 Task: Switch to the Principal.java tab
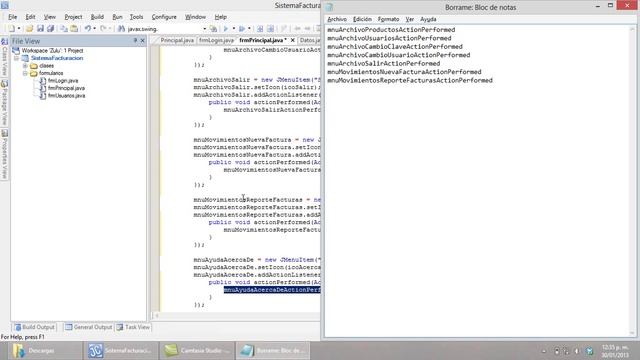(x=177, y=40)
